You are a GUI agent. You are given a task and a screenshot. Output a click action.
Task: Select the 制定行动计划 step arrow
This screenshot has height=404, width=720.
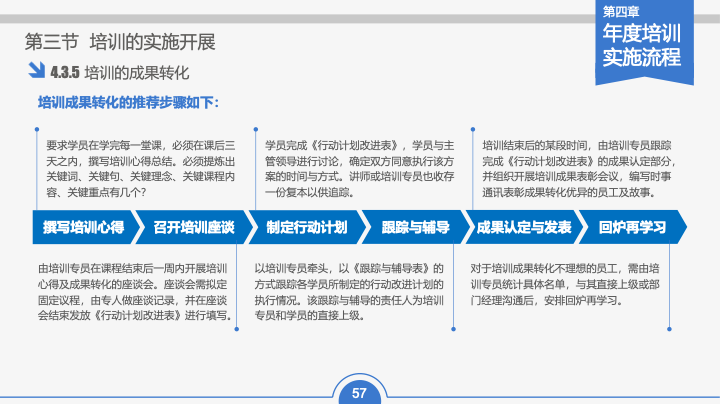pos(307,227)
